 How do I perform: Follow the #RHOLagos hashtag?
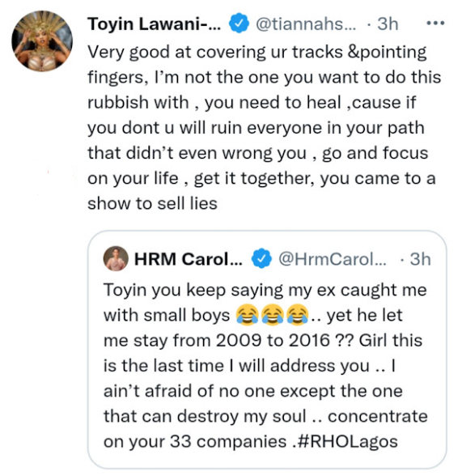(348, 441)
